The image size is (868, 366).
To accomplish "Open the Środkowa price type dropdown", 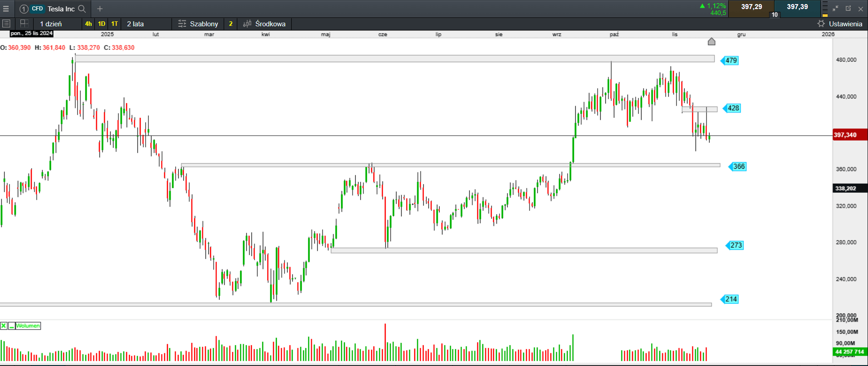I will click(270, 24).
